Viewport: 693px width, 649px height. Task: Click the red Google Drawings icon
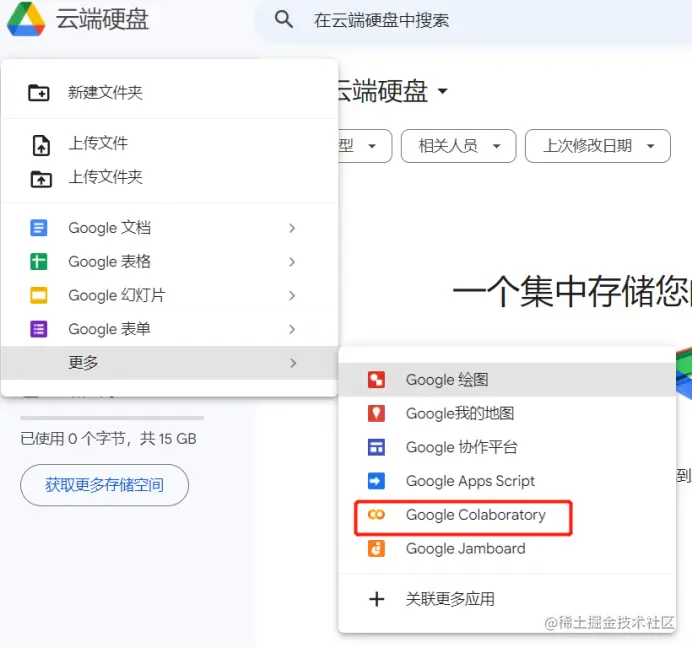[x=376, y=380]
